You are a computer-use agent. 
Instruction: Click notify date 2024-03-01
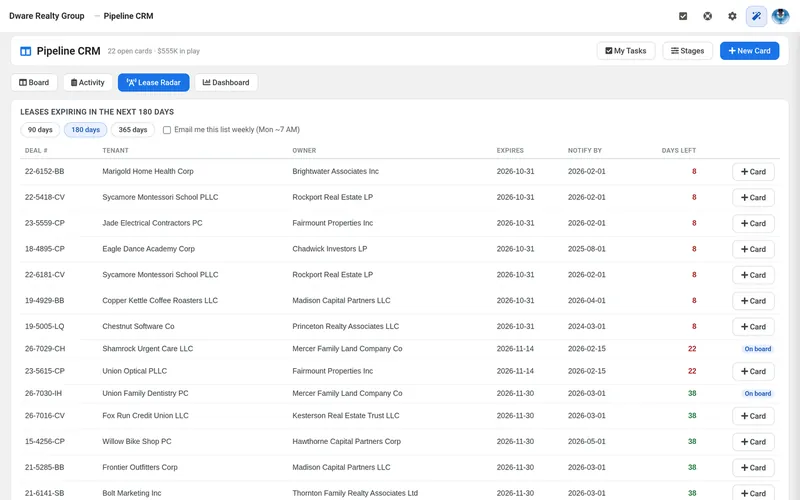587,327
